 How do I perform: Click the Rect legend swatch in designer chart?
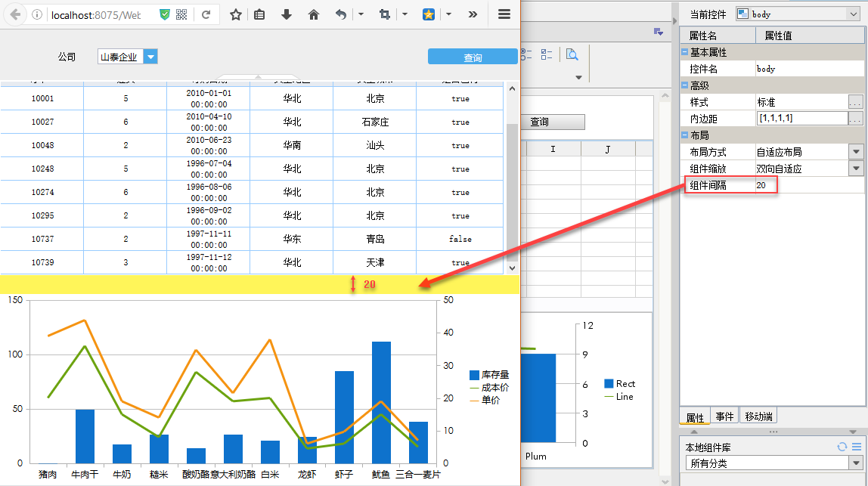click(609, 384)
